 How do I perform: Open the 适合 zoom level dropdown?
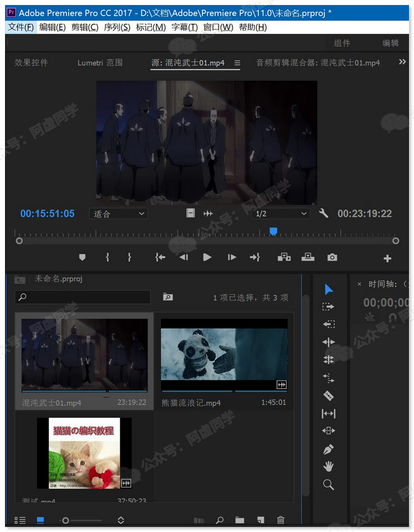(118, 214)
